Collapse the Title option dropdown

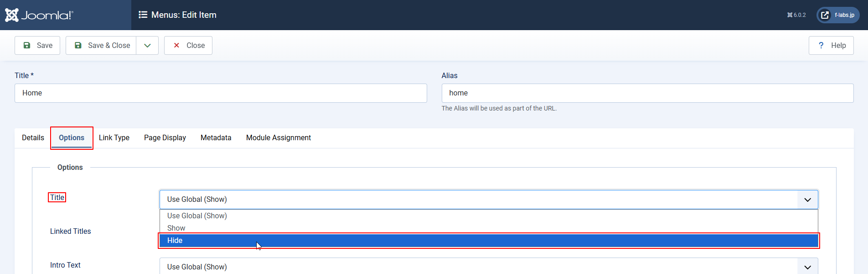click(x=807, y=200)
